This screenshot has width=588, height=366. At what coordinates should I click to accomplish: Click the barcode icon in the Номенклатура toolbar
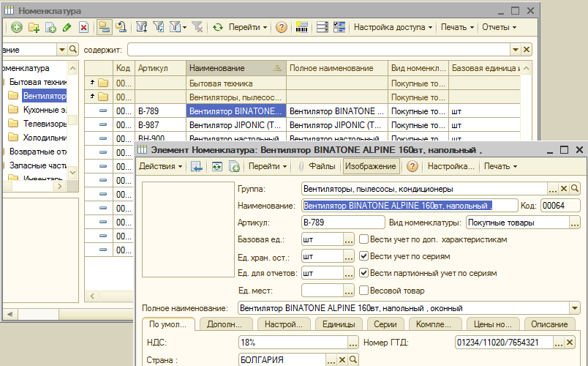pyautogui.click(x=302, y=27)
